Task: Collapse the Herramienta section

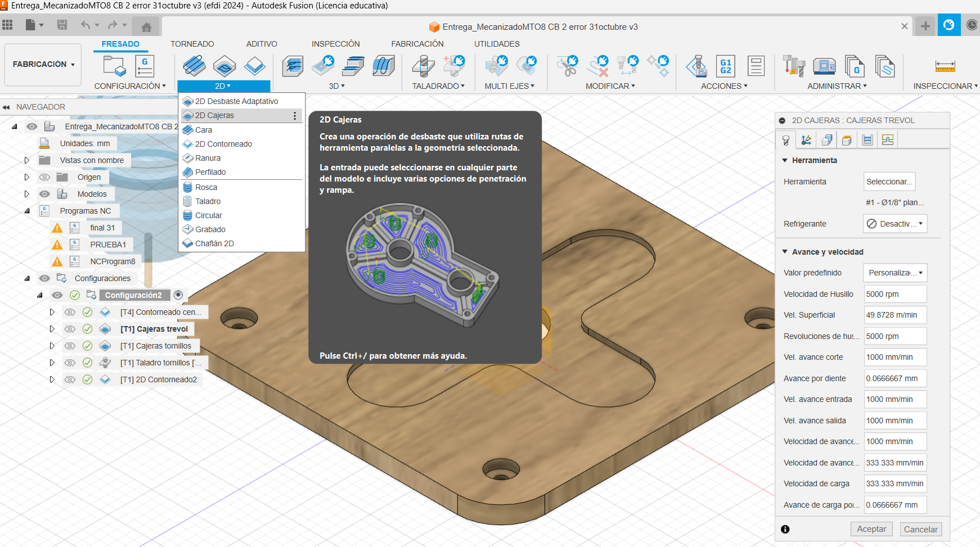Action: [x=785, y=160]
